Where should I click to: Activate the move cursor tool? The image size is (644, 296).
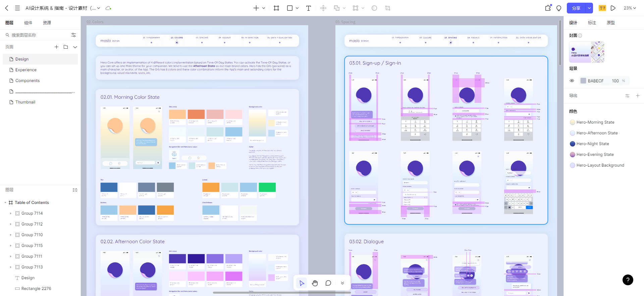(302, 283)
